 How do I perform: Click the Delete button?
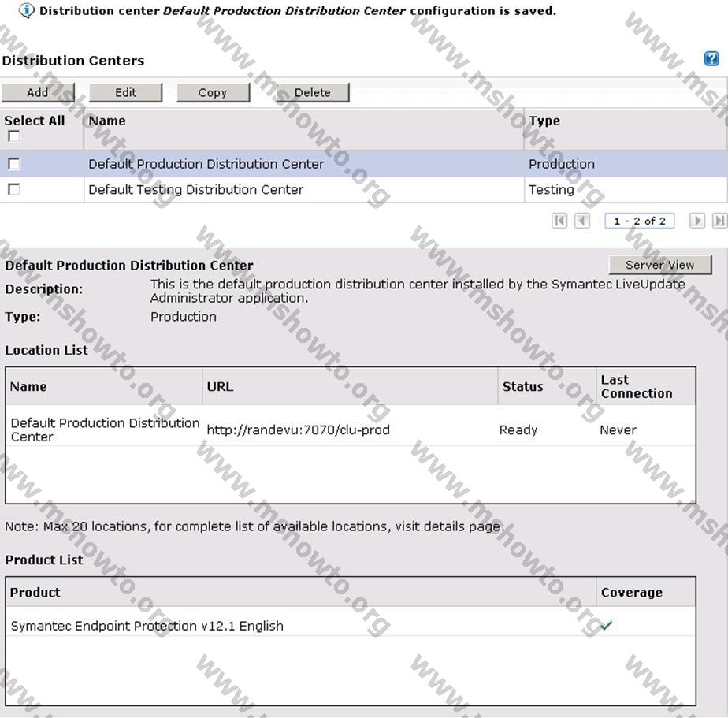coord(313,92)
